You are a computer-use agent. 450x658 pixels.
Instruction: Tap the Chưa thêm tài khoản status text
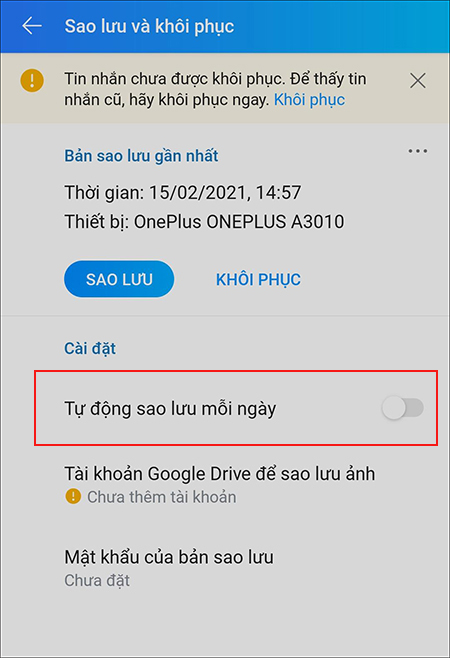(x=162, y=497)
